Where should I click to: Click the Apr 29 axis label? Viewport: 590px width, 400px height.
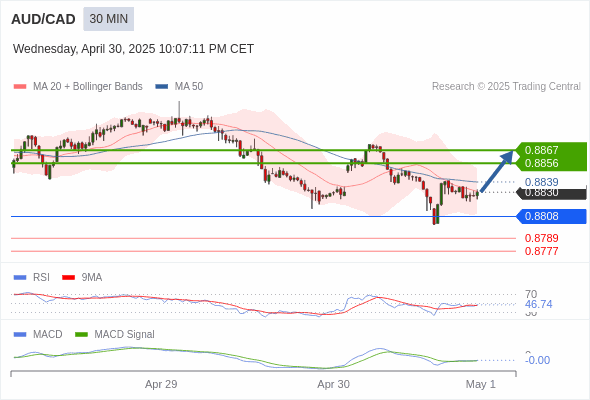pos(161,384)
